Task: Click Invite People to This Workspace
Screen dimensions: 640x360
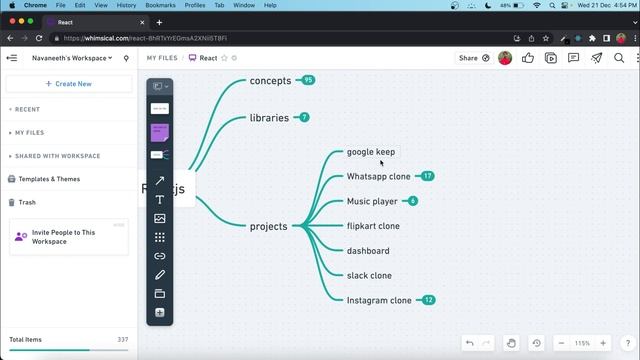Action: 69,237
